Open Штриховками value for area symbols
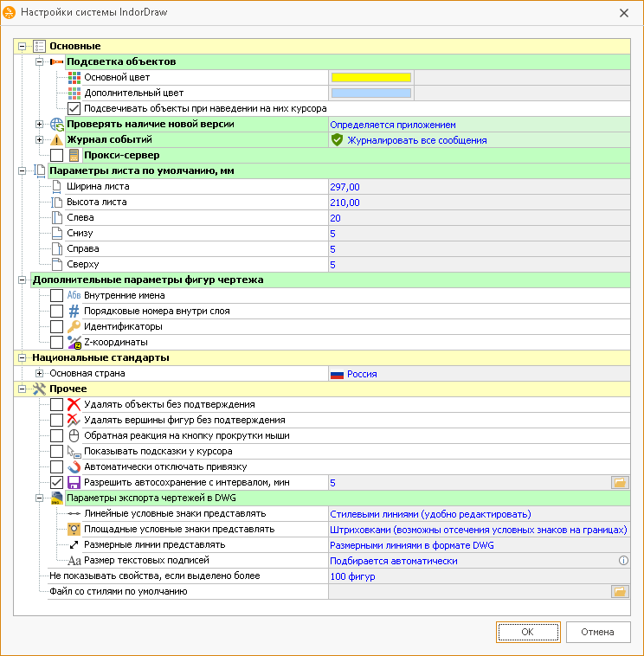 480,530
